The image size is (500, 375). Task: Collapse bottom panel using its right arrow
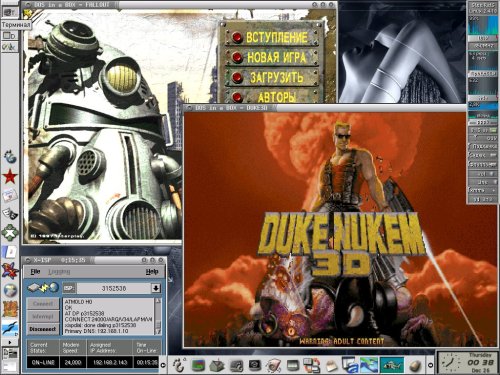[x=430, y=365]
